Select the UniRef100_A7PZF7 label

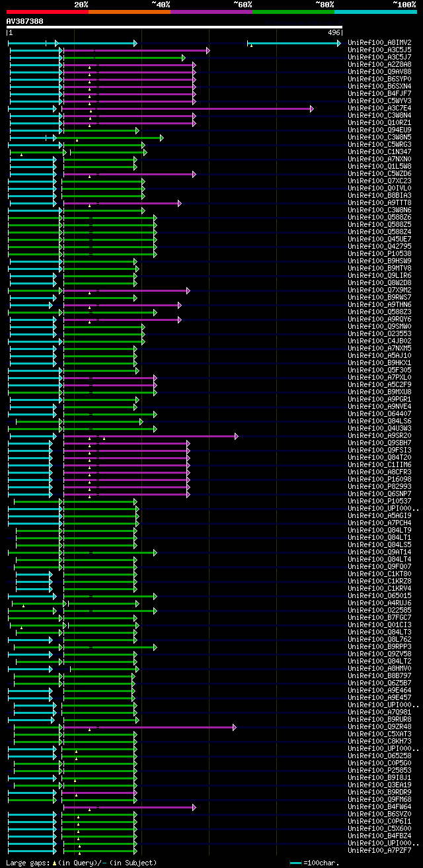tap(381, 850)
